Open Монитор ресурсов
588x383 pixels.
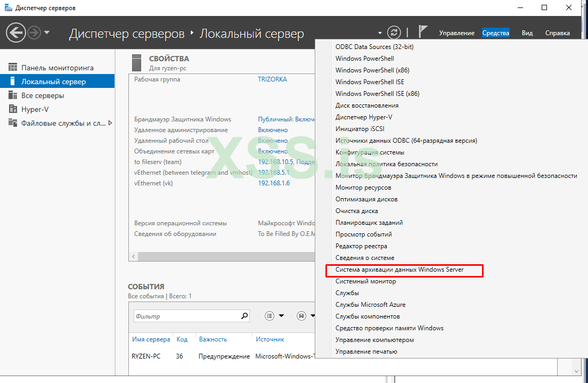pos(363,188)
